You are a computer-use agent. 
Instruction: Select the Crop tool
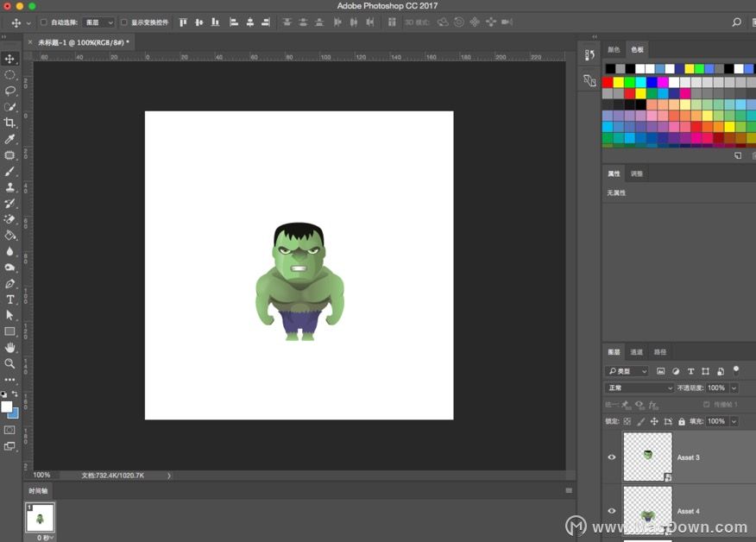[x=9, y=123]
